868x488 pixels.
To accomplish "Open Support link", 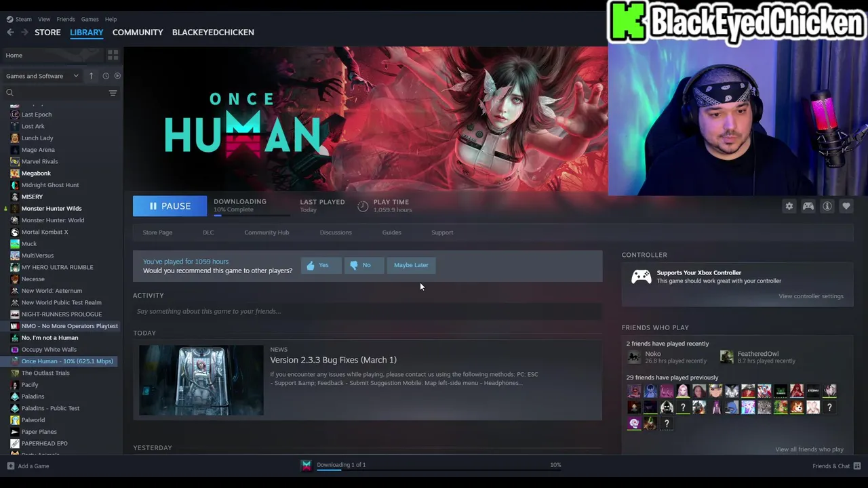I will click(442, 232).
